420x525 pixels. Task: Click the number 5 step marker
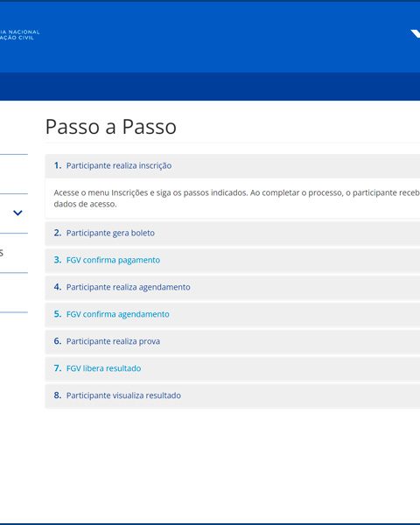[58, 314]
